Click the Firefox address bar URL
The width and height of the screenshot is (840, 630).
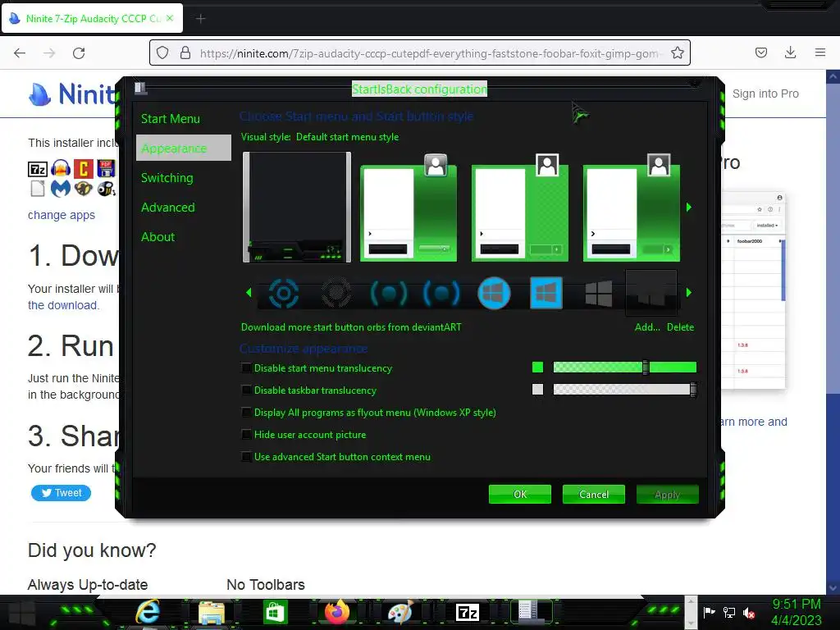(428, 53)
